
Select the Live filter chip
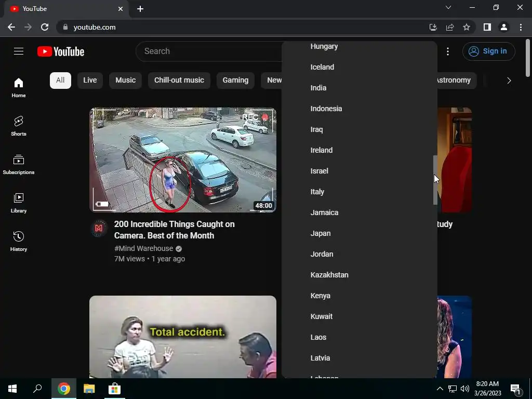90,81
